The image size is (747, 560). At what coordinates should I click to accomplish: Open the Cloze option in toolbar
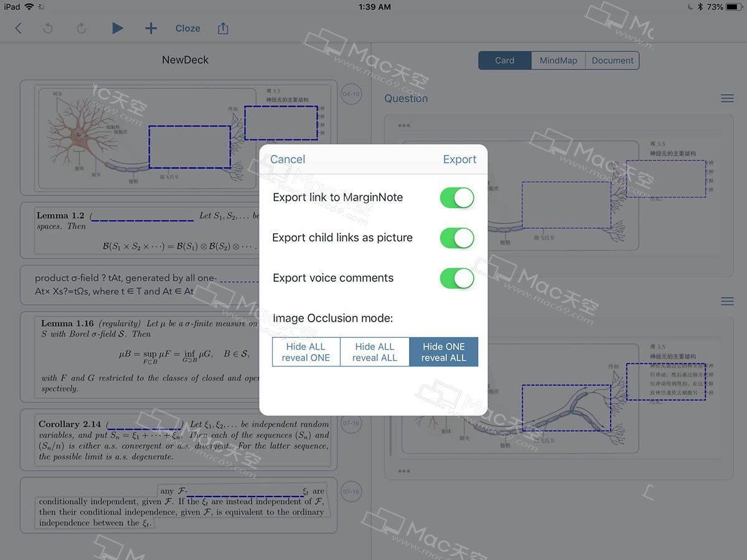pos(187,28)
